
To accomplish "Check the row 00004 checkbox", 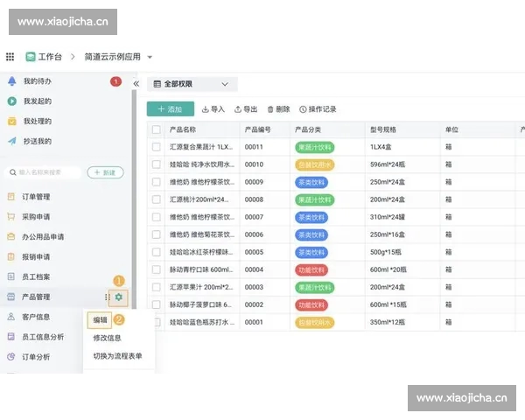I will pyautogui.click(x=157, y=269).
